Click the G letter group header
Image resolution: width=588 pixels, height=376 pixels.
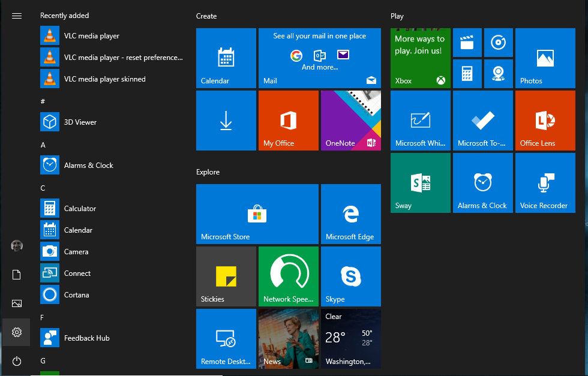click(x=43, y=360)
